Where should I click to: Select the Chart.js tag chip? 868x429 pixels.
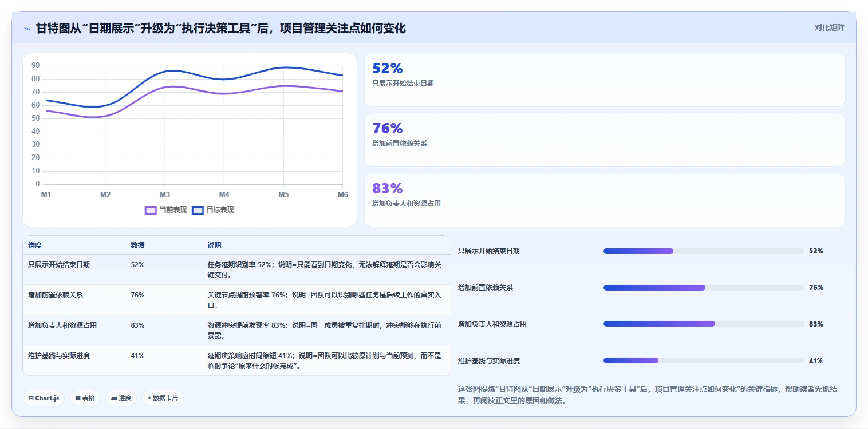click(x=44, y=398)
